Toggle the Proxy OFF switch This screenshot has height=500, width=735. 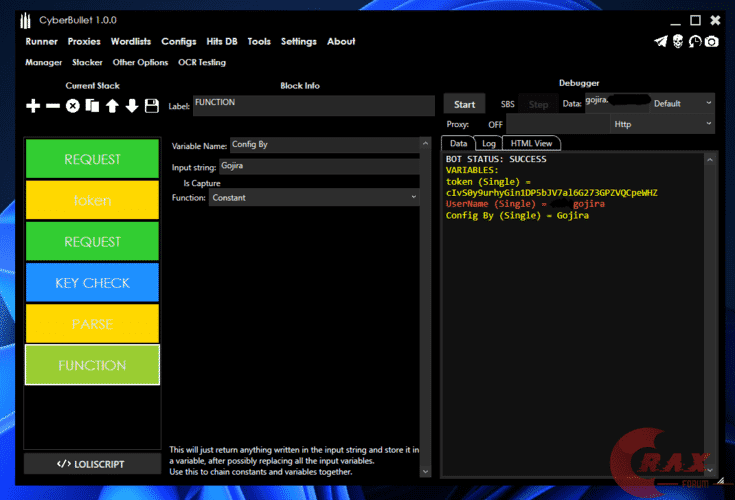[x=495, y=124]
